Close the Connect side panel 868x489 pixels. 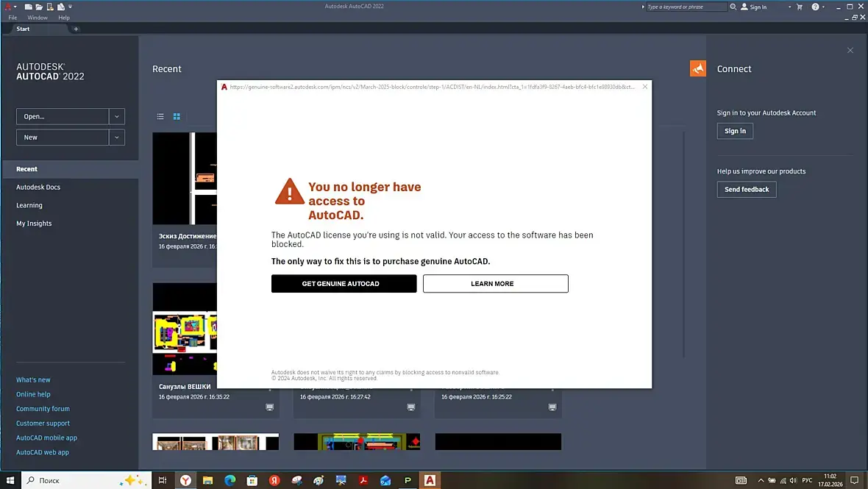pyautogui.click(x=850, y=50)
